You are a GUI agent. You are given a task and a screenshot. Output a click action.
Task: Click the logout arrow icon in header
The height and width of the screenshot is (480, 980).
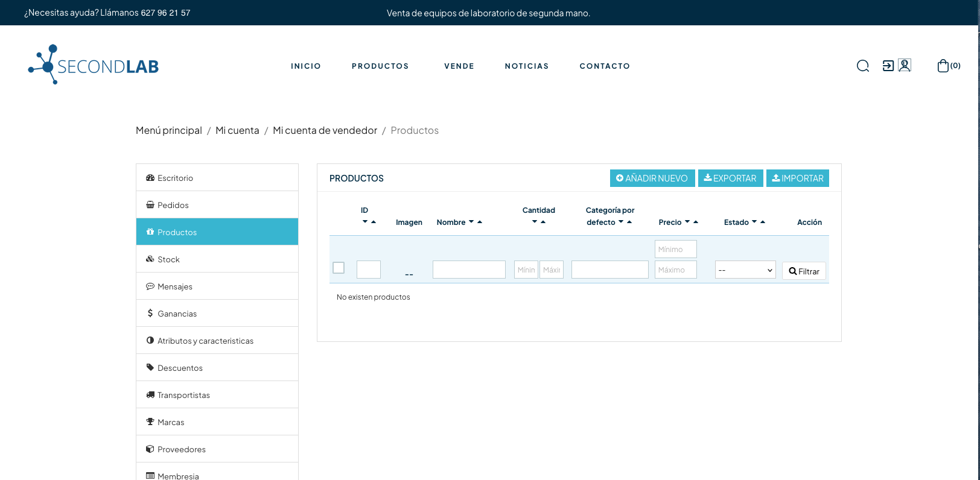pyautogui.click(x=888, y=66)
